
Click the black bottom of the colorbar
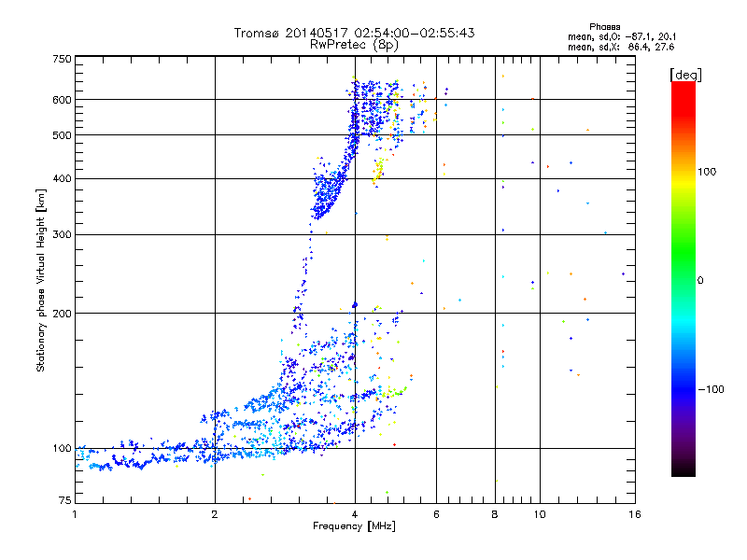click(684, 469)
